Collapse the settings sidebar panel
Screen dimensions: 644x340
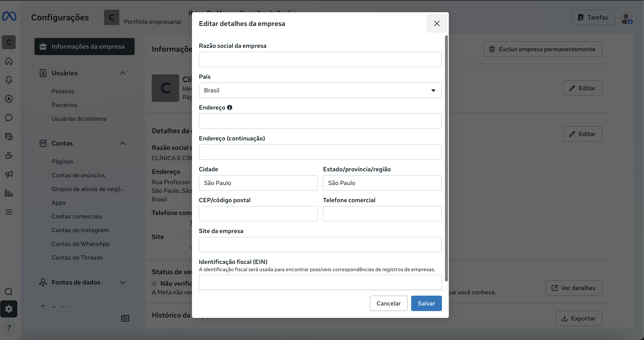pos(125,318)
